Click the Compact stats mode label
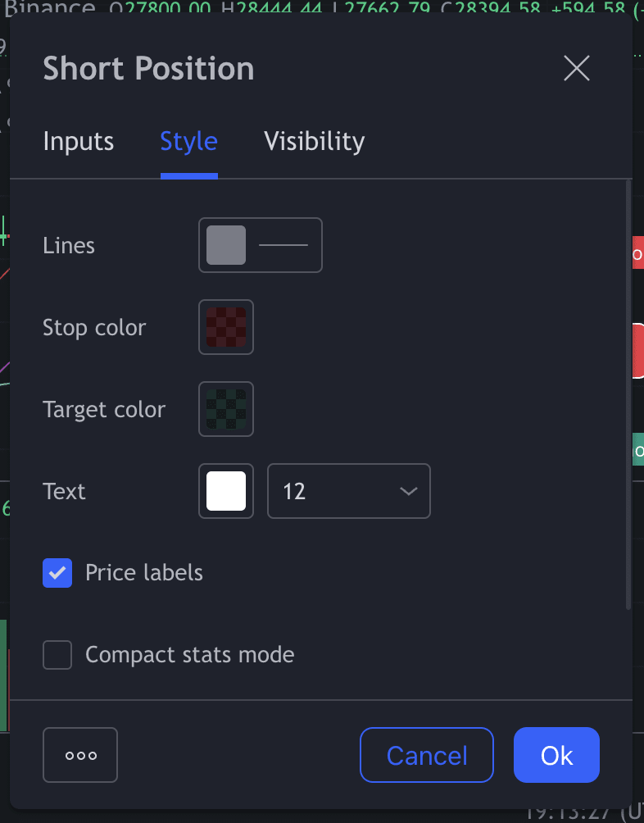 pyautogui.click(x=189, y=655)
